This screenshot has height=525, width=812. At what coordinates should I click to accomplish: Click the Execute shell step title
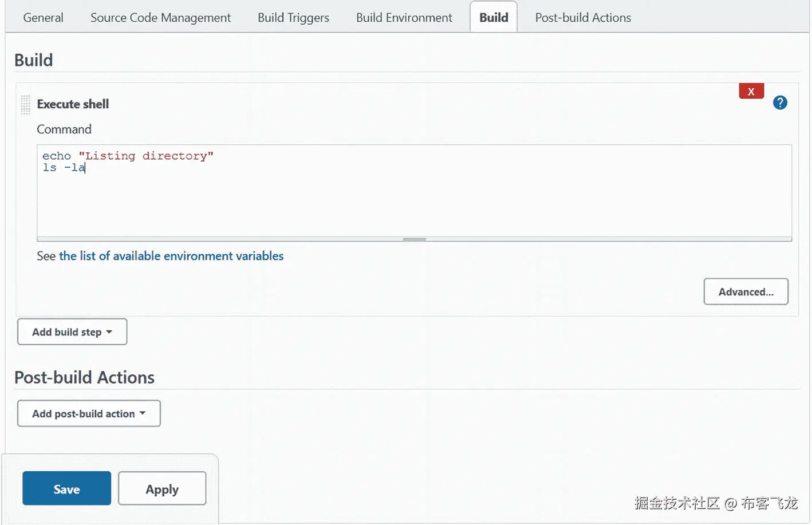point(73,104)
